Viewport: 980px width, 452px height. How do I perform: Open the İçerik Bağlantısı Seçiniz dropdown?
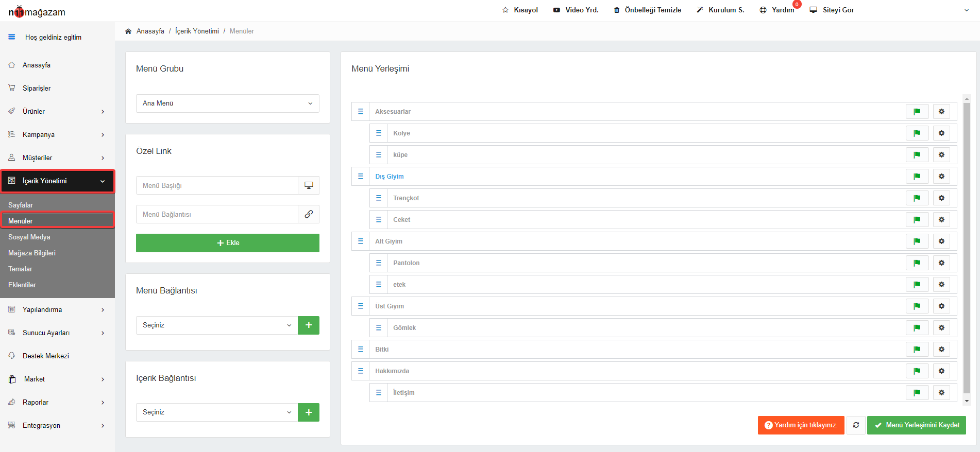[x=217, y=412]
